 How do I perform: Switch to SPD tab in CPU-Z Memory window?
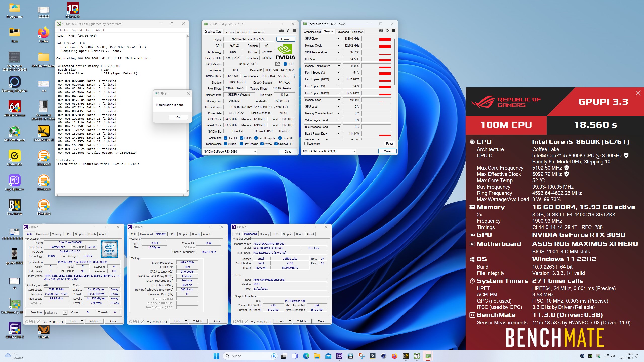click(172, 234)
